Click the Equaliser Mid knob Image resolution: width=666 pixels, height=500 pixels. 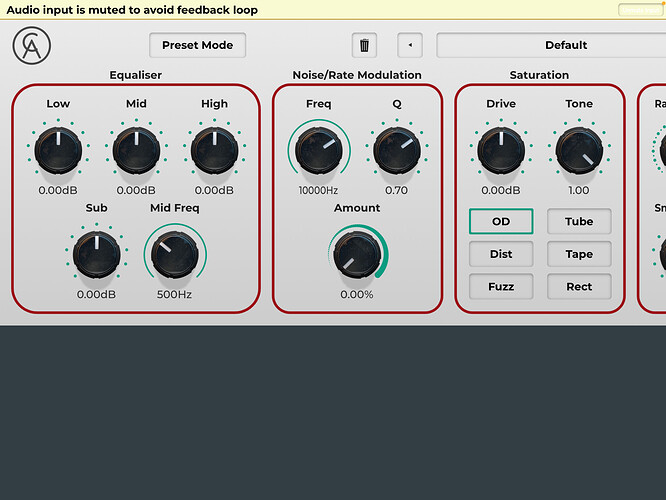(x=136, y=150)
